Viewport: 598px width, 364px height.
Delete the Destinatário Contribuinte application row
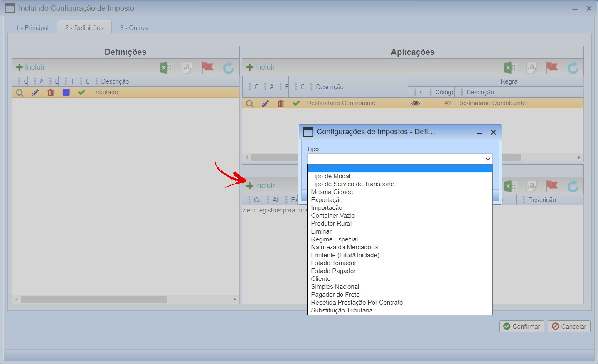click(x=281, y=103)
